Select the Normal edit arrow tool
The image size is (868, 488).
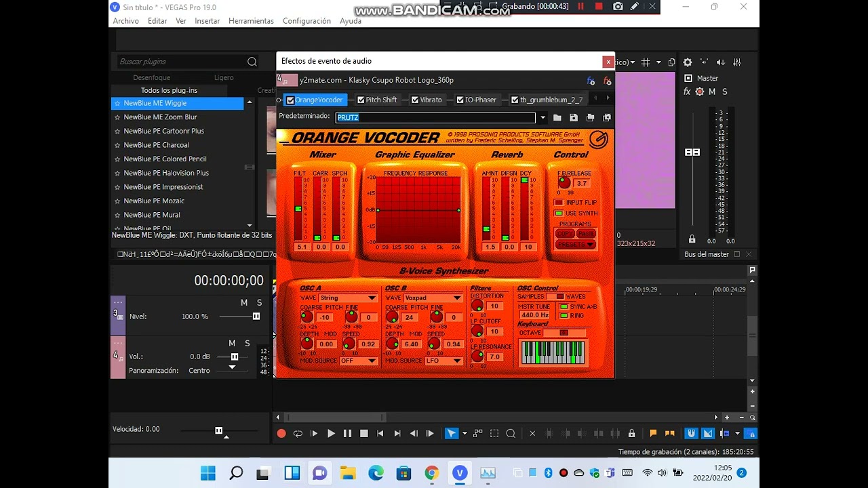click(451, 434)
